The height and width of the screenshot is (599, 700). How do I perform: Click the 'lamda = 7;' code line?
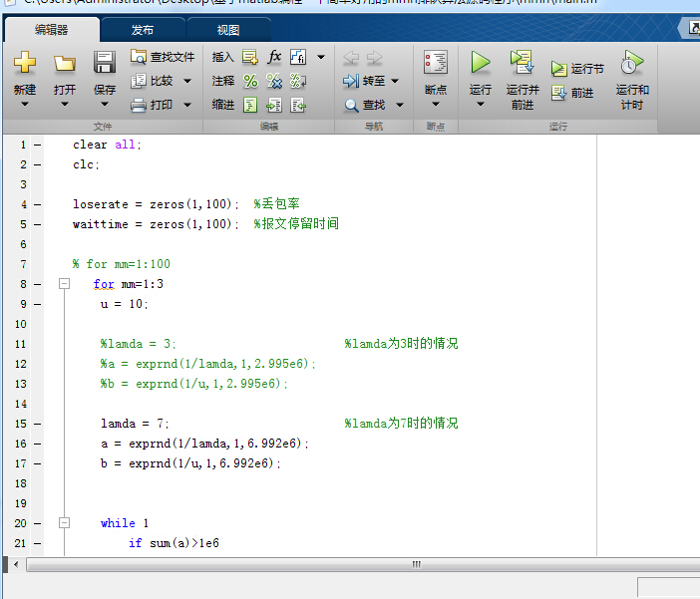[x=135, y=424]
